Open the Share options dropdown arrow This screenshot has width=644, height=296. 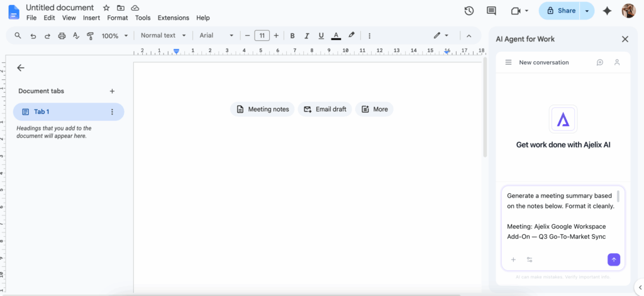587,11
